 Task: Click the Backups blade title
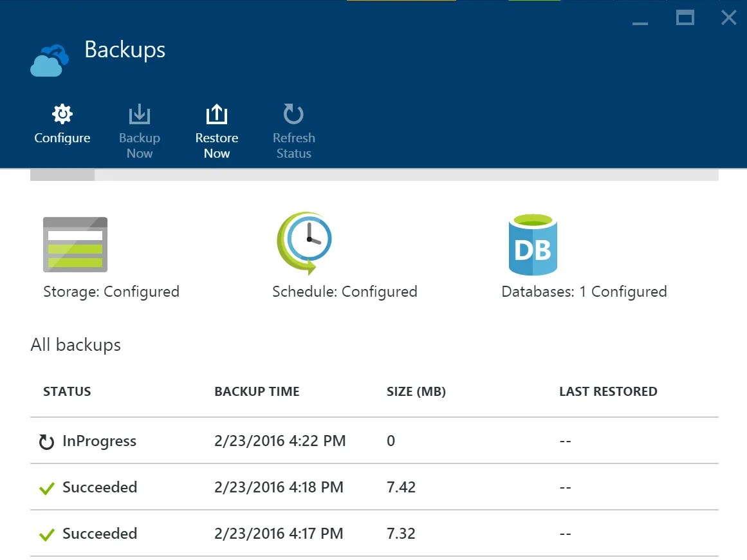tap(125, 50)
